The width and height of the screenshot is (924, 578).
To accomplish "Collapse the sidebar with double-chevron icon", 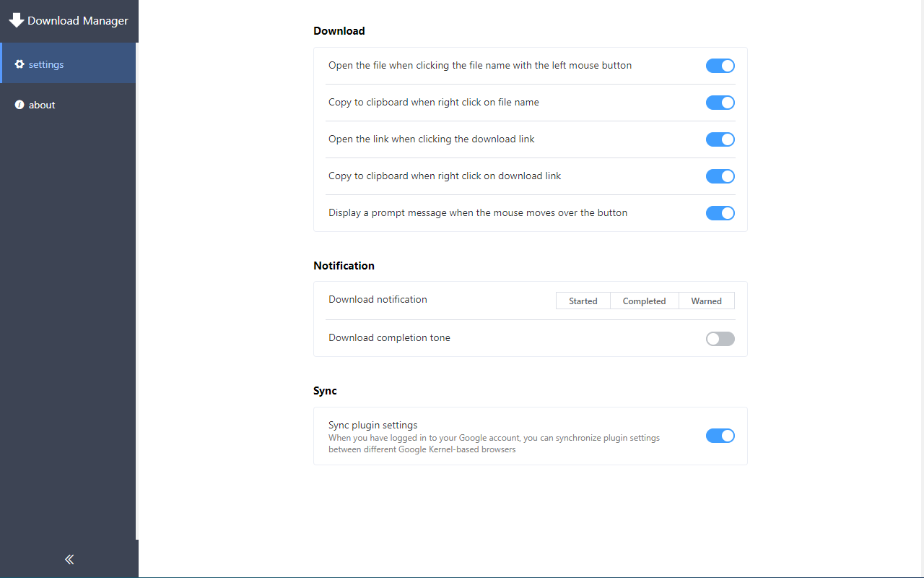I will (69, 559).
